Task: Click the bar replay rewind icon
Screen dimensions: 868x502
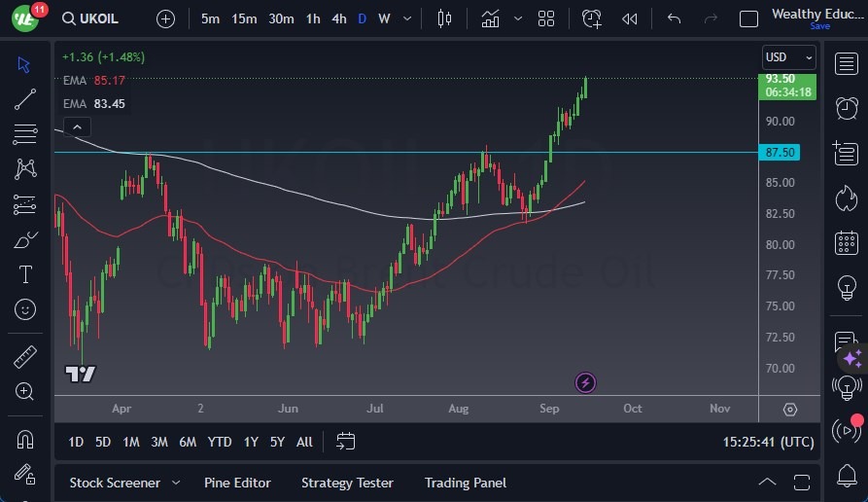Action: coord(630,18)
